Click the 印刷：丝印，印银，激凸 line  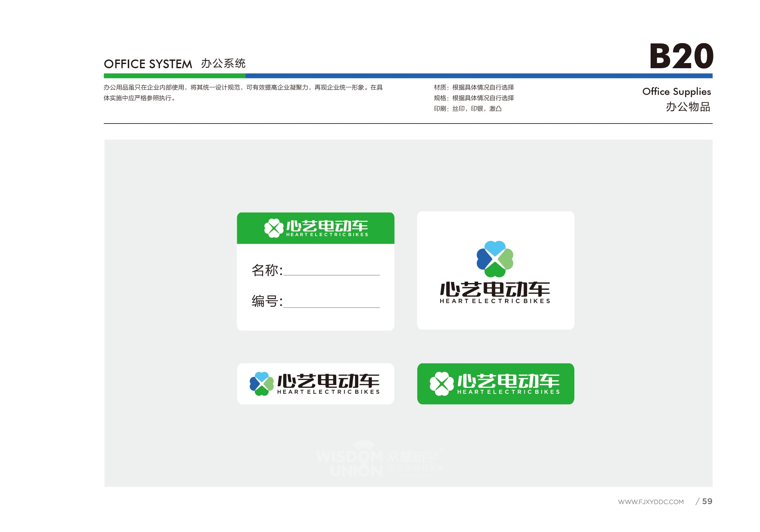(x=468, y=108)
